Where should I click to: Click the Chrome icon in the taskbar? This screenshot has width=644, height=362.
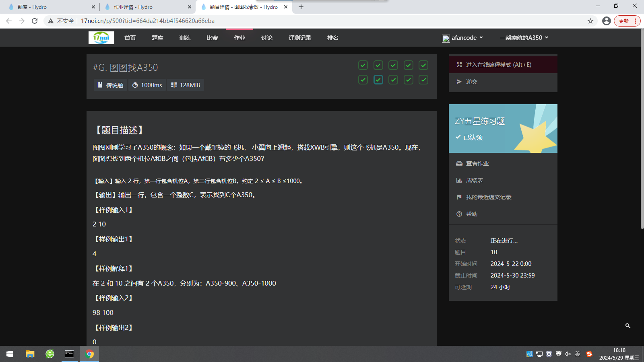[89, 354]
